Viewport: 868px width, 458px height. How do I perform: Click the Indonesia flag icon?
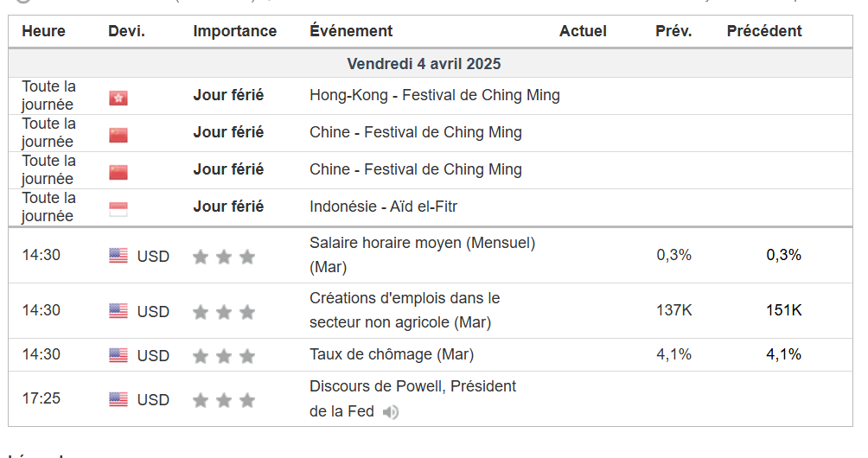click(118, 209)
